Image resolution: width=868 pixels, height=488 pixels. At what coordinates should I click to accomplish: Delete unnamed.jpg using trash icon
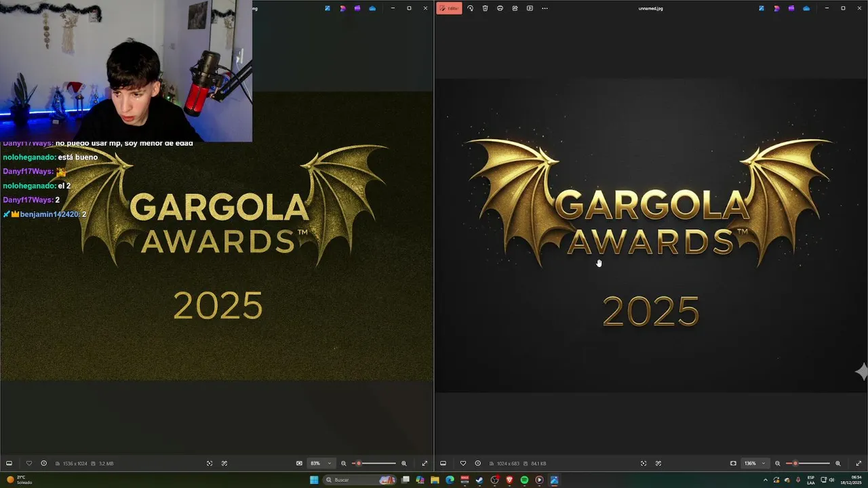[x=485, y=8]
